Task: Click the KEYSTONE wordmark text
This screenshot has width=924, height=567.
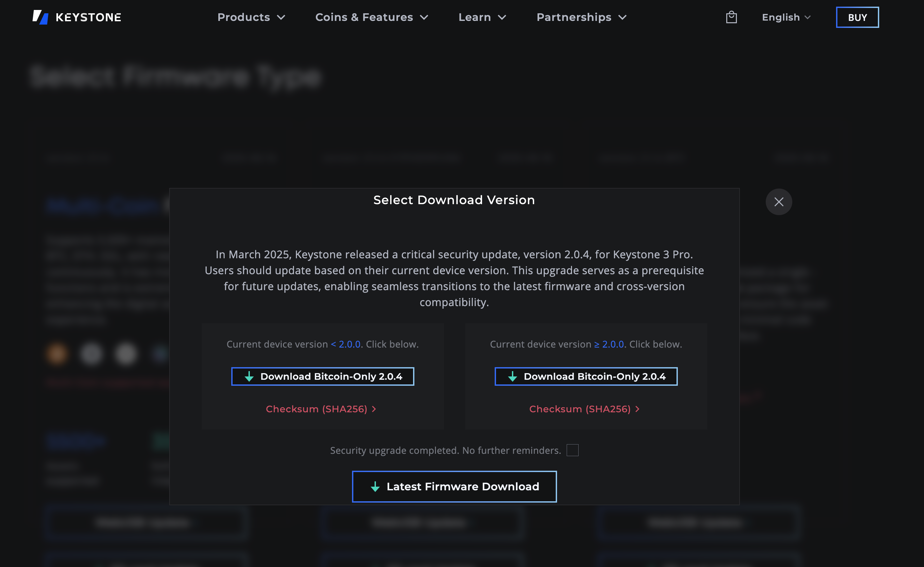Action: [88, 17]
